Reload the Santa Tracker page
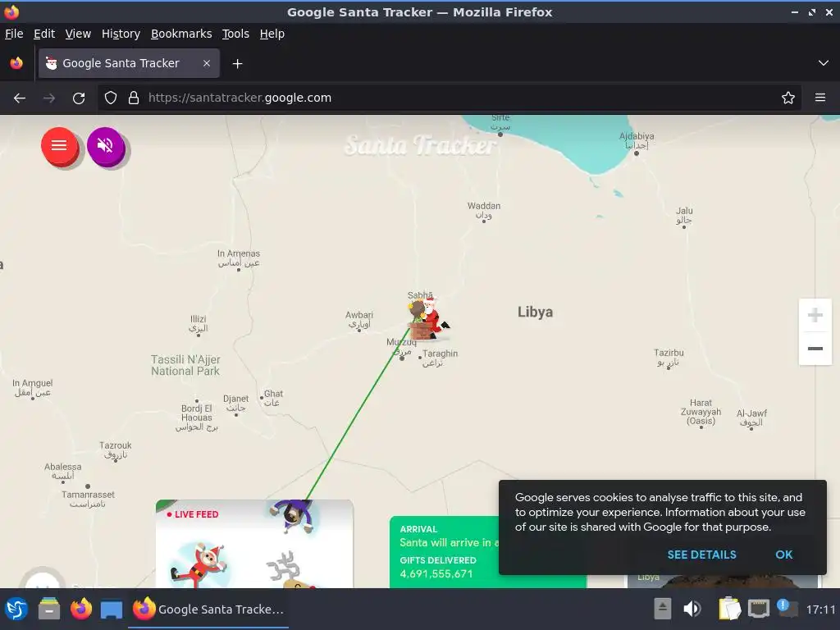Image resolution: width=840 pixels, height=630 pixels. coord(79,98)
